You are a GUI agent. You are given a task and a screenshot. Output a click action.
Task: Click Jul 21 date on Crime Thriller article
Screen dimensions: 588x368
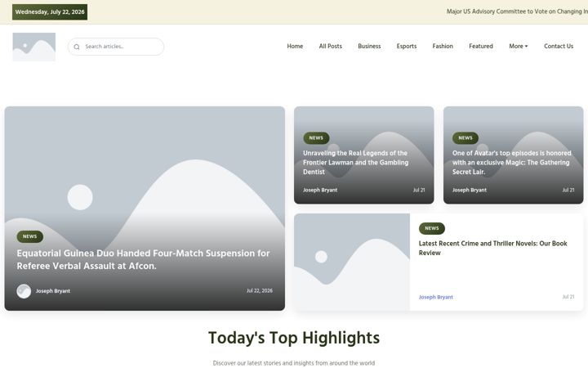[568, 297]
